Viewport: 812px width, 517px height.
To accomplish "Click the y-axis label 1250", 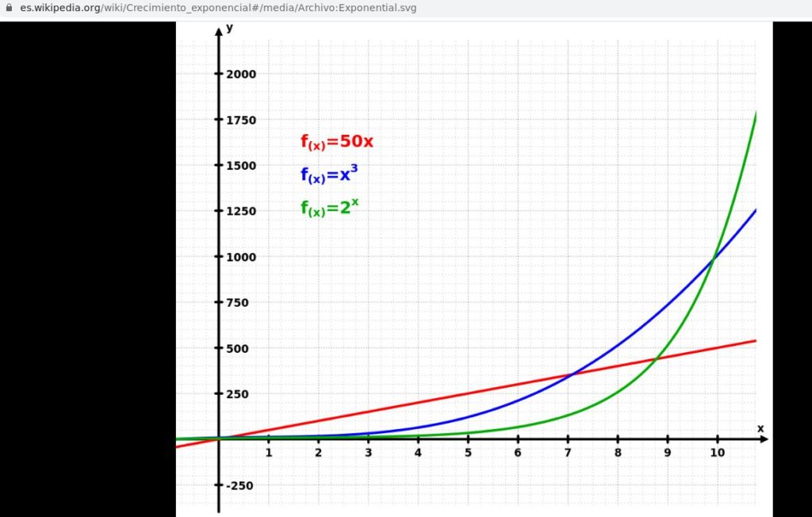I will coord(241,212).
